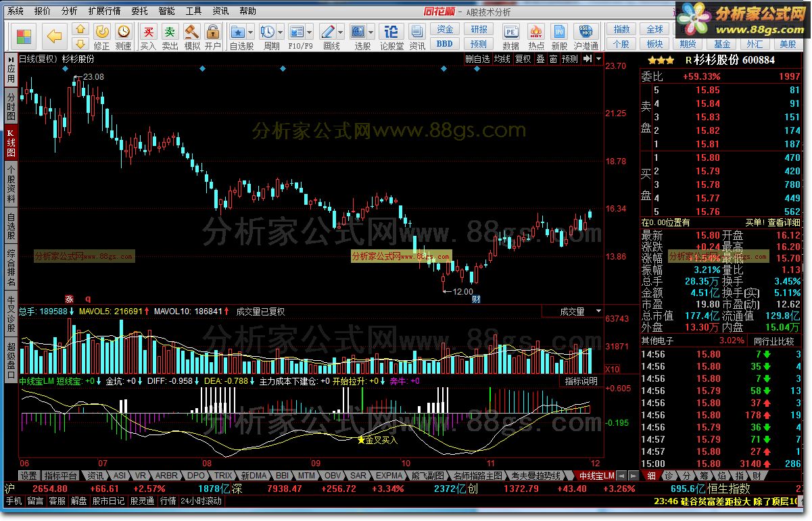Viewport: 812px width, 521px height.
Task: Open the 新股 IPO icon
Action: click(x=559, y=36)
